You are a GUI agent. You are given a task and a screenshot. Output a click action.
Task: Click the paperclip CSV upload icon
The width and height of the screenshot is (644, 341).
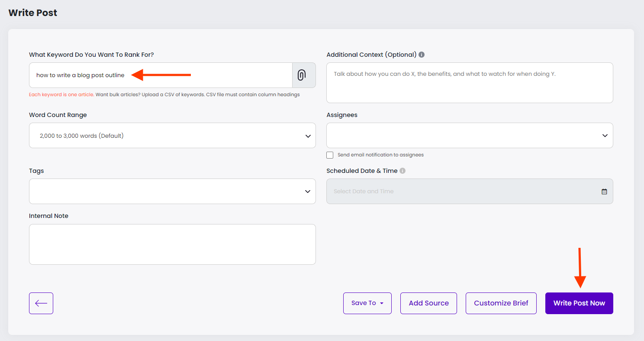pyautogui.click(x=302, y=75)
